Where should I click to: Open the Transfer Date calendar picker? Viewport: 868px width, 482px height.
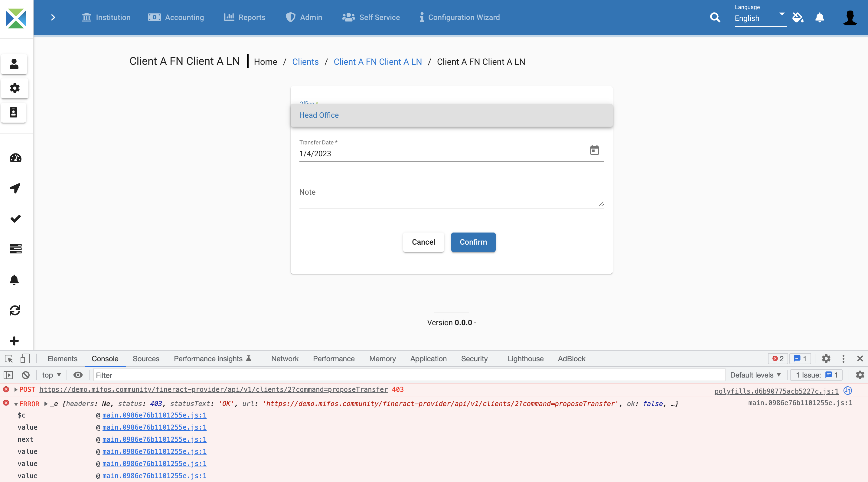[594, 151]
